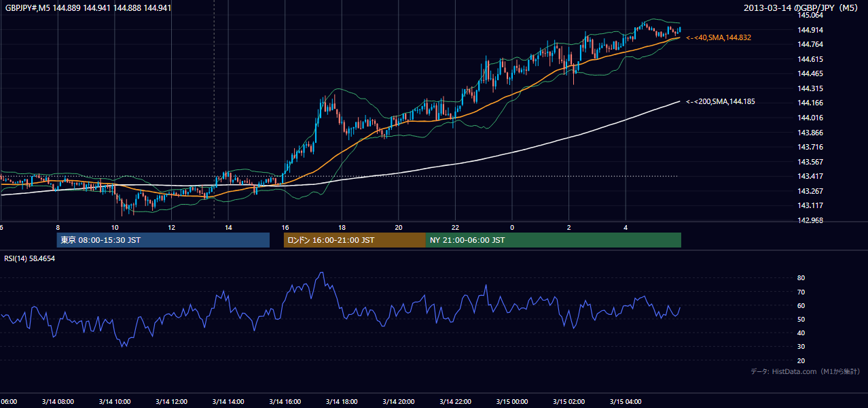Screen dimensions: 868x408
Task: Click hour label 8 under the price chart
Action: coord(58,227)
